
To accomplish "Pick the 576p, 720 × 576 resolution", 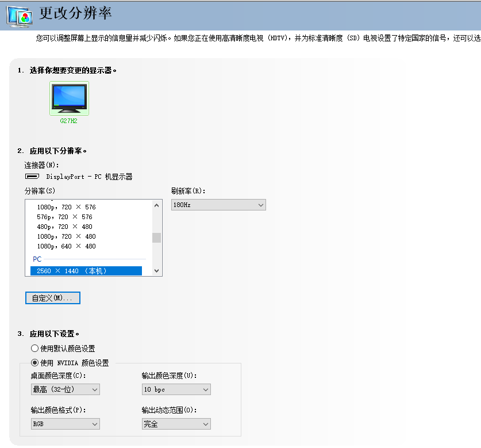I will [64, 217].
